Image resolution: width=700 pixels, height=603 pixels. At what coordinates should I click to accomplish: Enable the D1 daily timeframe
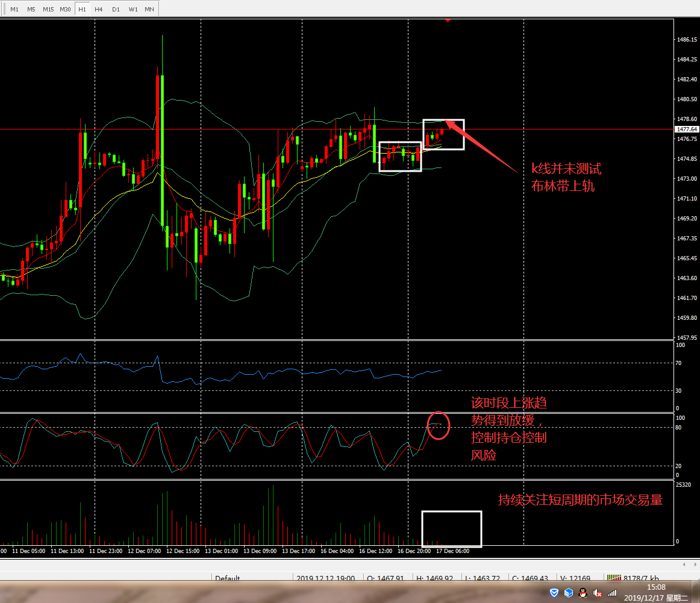[x=116, y=10]
